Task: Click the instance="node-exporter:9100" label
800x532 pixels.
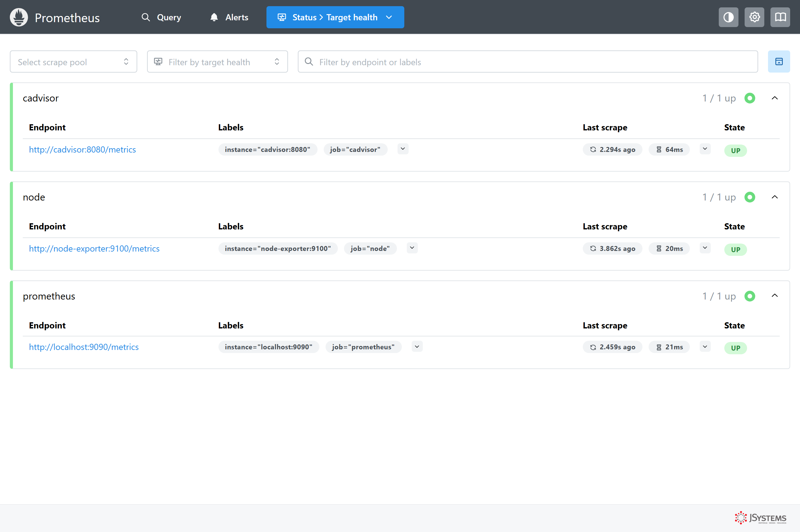Action: click(x=278, y=249)
